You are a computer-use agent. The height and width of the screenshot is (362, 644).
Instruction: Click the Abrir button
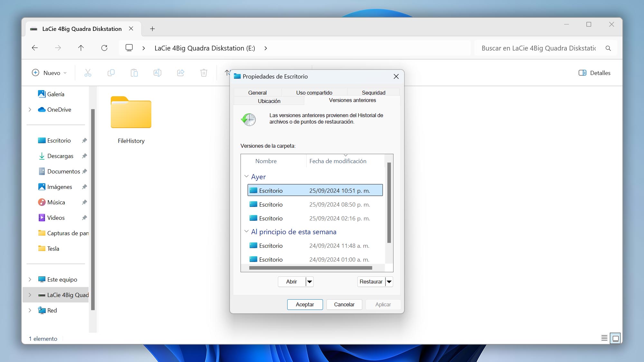tap(292, 282)
